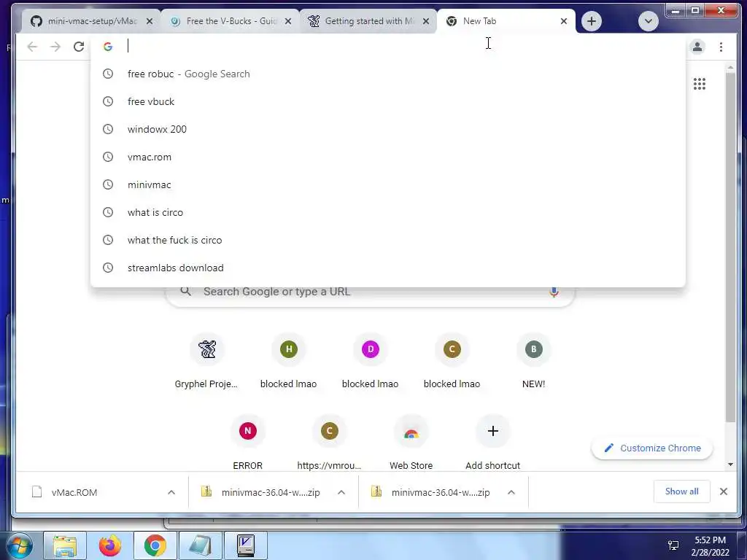This screenshot has width=747, height=560.
Task: Open the https://vmrou... shortcut
Action: pyautogui.click(x=329, y=443)
